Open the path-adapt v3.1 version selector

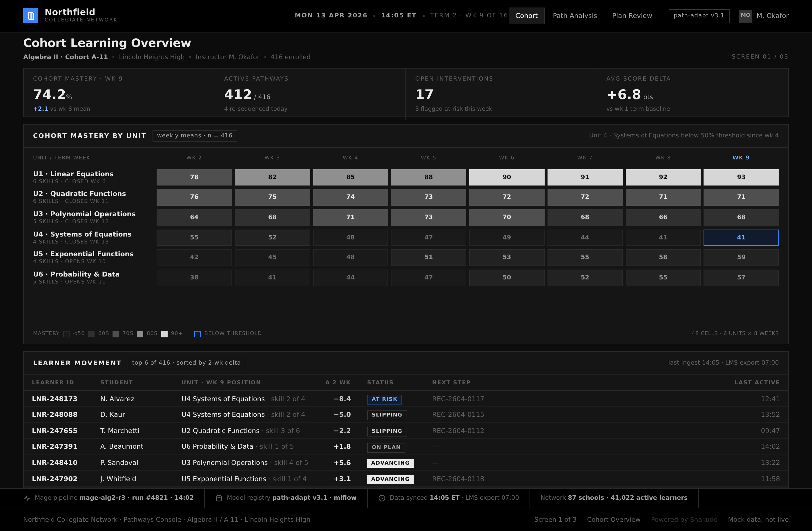[x=699, y=16]
